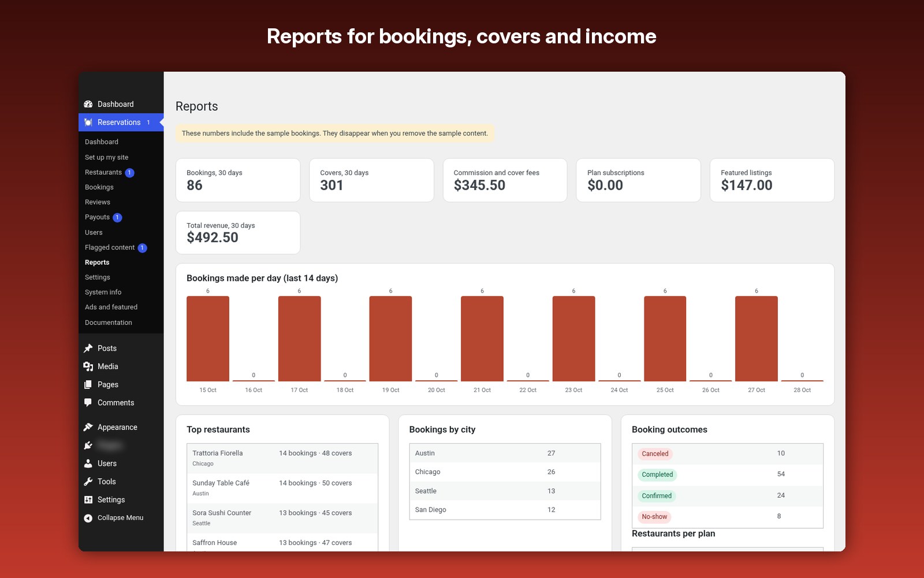
Task: Click the Media icon
Action: (x=88, y=366)
